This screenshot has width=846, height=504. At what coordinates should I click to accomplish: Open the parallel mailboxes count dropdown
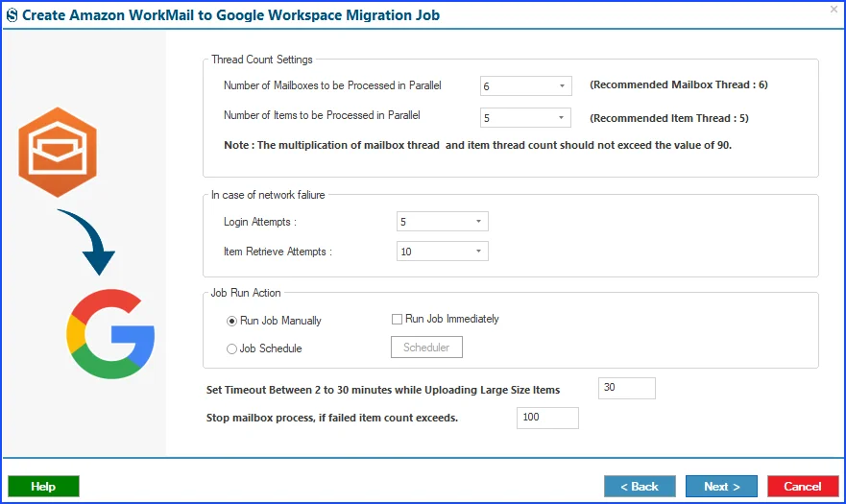pyautogui.click(x=525, y=85)
